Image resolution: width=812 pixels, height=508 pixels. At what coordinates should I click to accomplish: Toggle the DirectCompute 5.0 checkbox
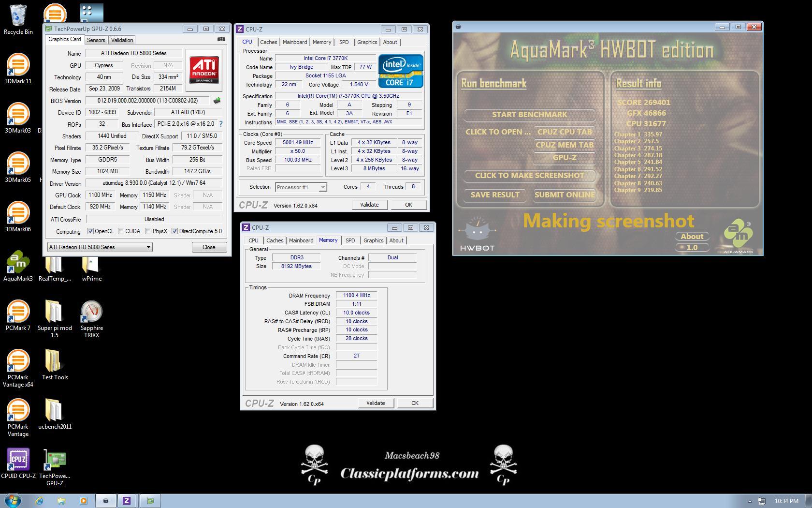[174, 231]
